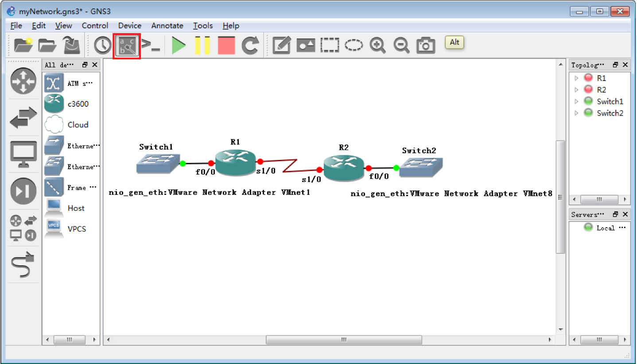Select the Host device

tap(72, 208)
